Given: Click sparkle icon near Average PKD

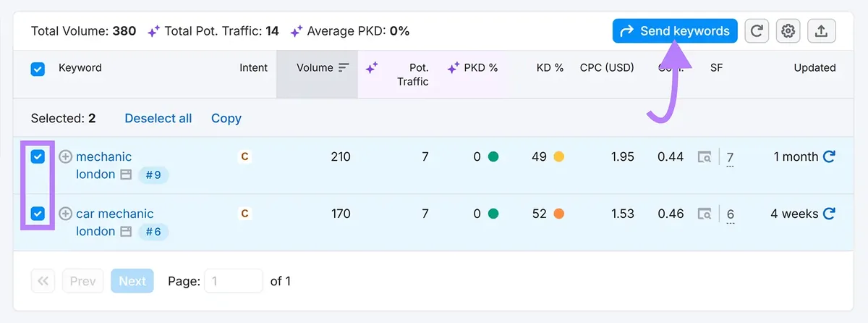Looking at the screenshot, I should [x=297, y=31].
